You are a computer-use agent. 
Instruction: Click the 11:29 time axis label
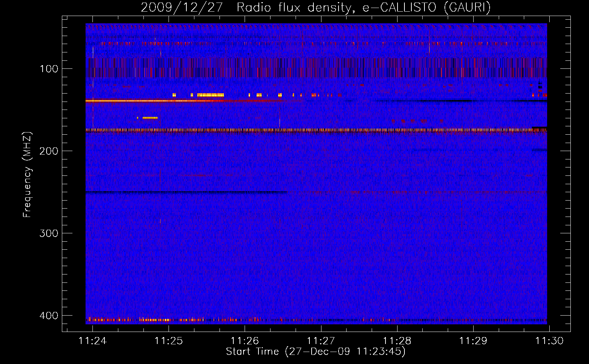pos(473,341)
